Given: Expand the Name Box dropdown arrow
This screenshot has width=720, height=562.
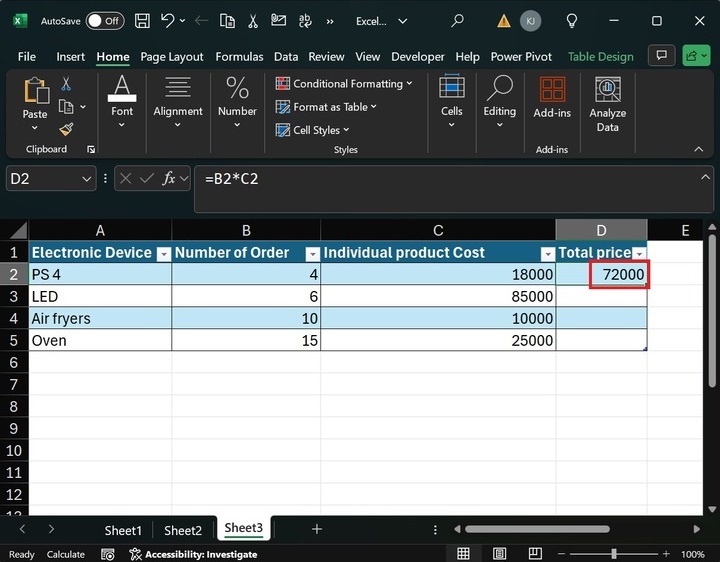Looking at the screenshot, I should pyautogui.click(x=87, y=179).
